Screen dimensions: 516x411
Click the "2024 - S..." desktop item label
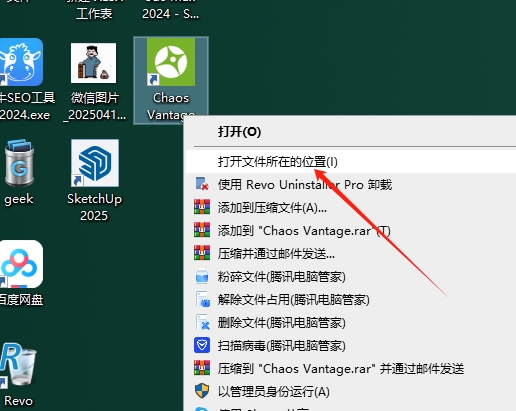pyautogui.click(x=170, y=14)
